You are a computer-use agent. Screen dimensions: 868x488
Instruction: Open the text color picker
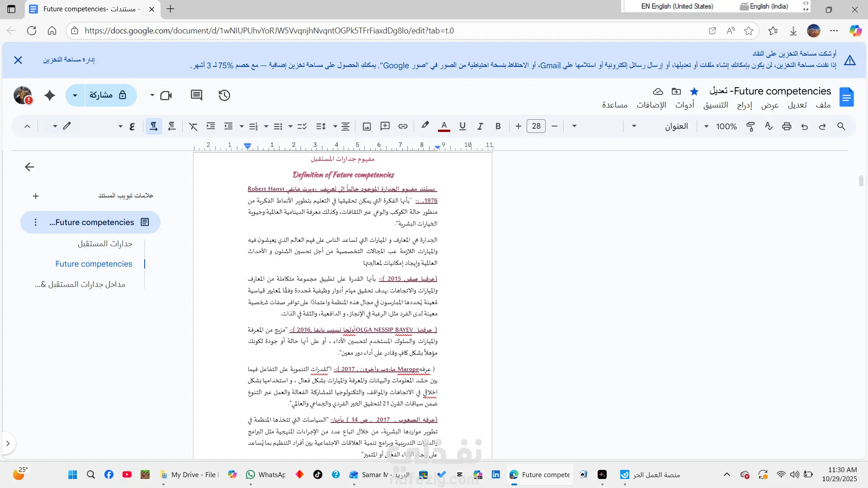444,126
